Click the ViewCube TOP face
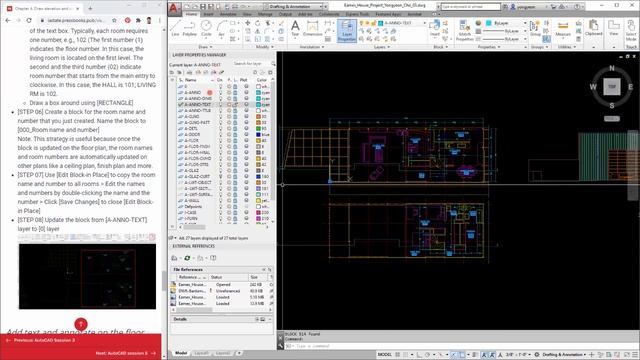The width and height of the screenshot is (640, 360). click(x=612, y=87)
